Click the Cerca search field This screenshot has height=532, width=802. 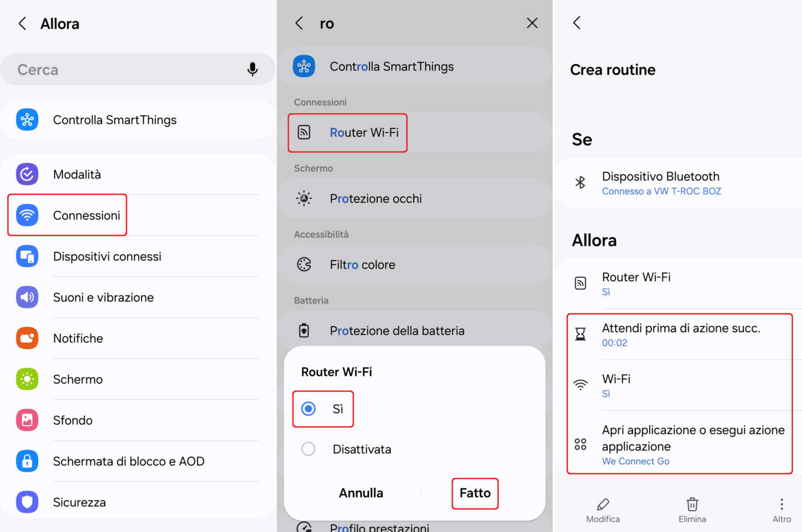[x=126, y=69]
